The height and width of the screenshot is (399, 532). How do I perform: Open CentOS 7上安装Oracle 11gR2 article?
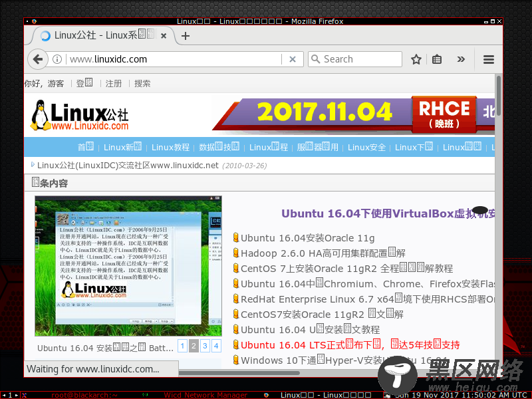tap(346, 269)
